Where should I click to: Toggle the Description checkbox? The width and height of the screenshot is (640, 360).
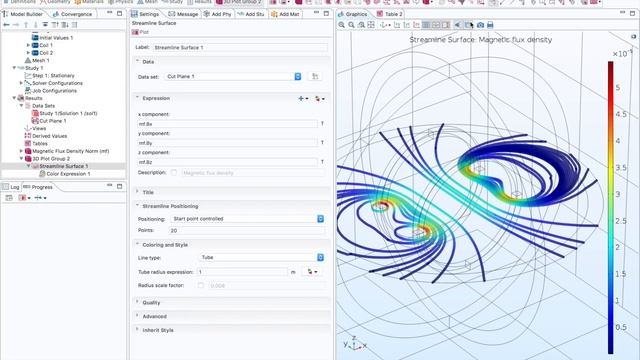click(174, 173)
